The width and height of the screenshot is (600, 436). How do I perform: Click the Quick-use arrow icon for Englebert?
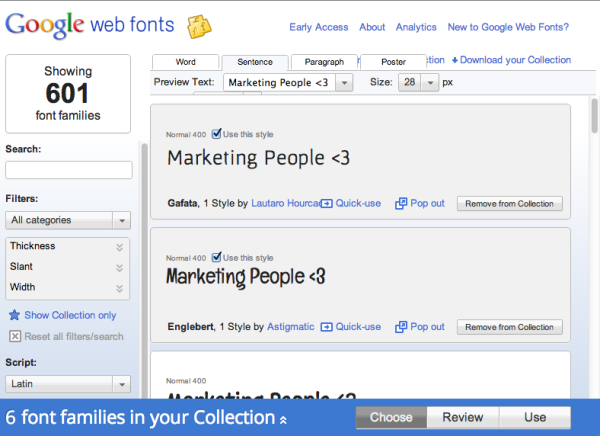click(x=326, y=327)
